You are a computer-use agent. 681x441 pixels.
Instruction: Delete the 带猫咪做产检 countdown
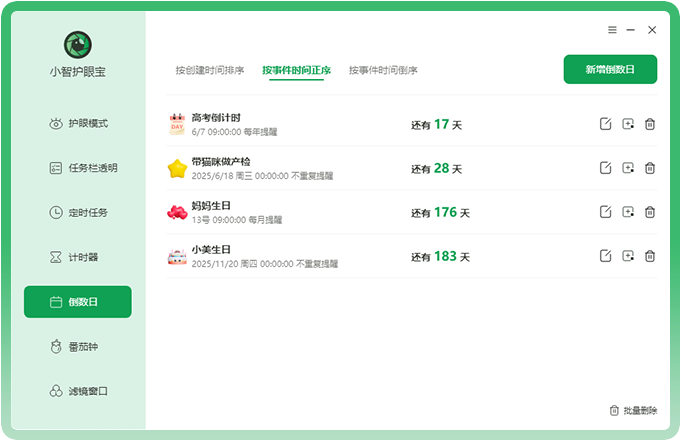[649, 168]
